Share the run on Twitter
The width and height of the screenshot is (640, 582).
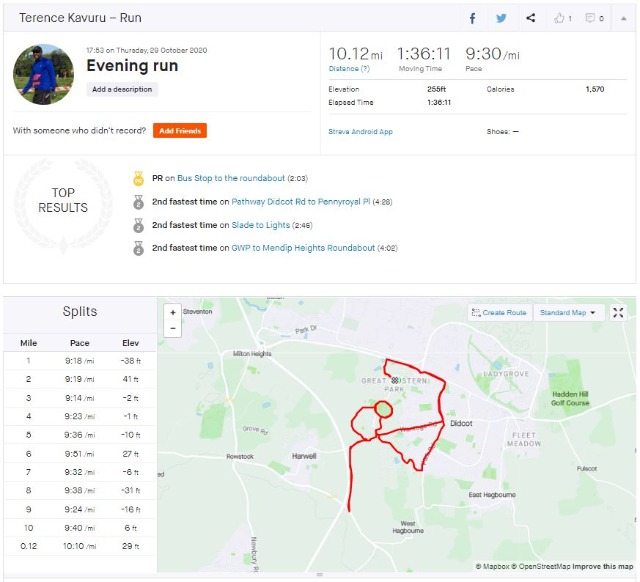(501, 18)
